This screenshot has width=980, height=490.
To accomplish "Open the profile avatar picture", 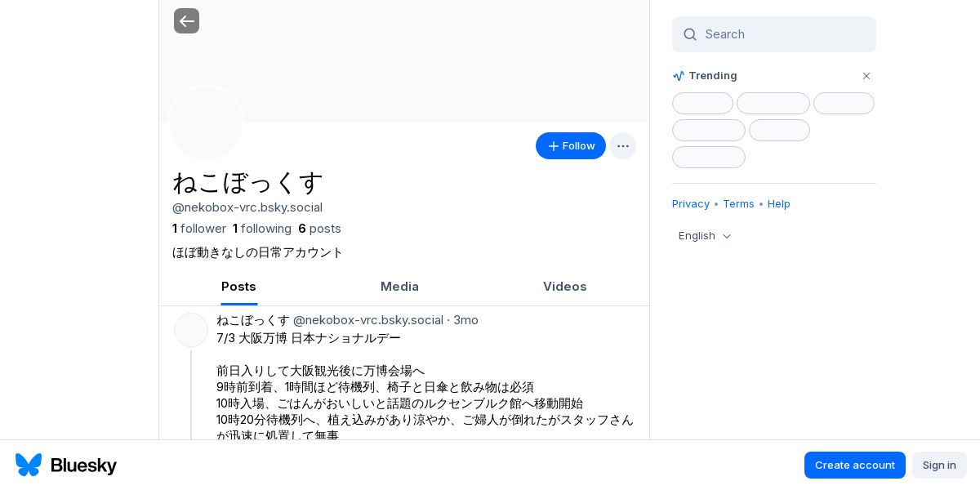I will pyautogui.click(x=206, y=123).
